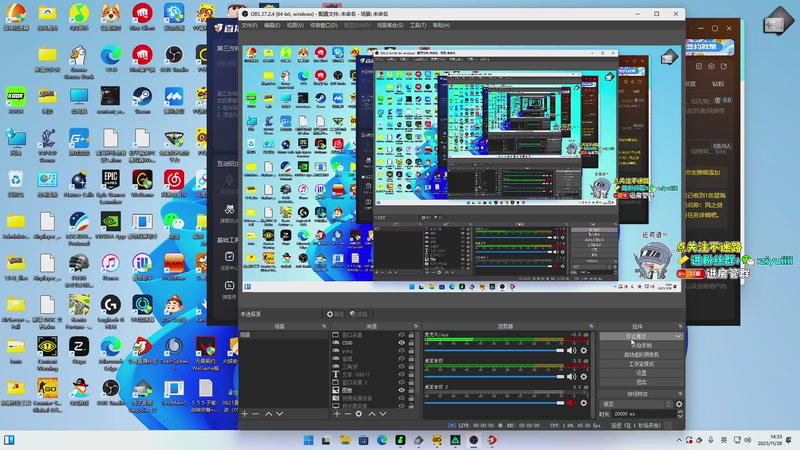
Task: Click the OBS preview canvas
Action: (461, 168)
